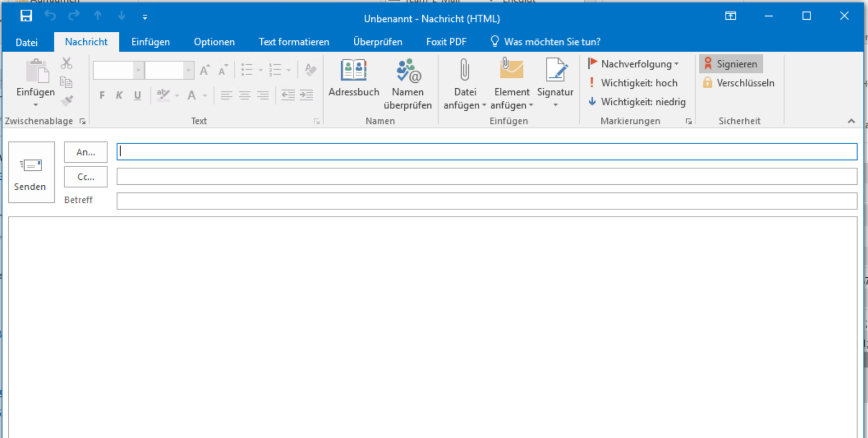Increase the paragraph indent
This screenshot has height=438, width=868.
(307, 95)
